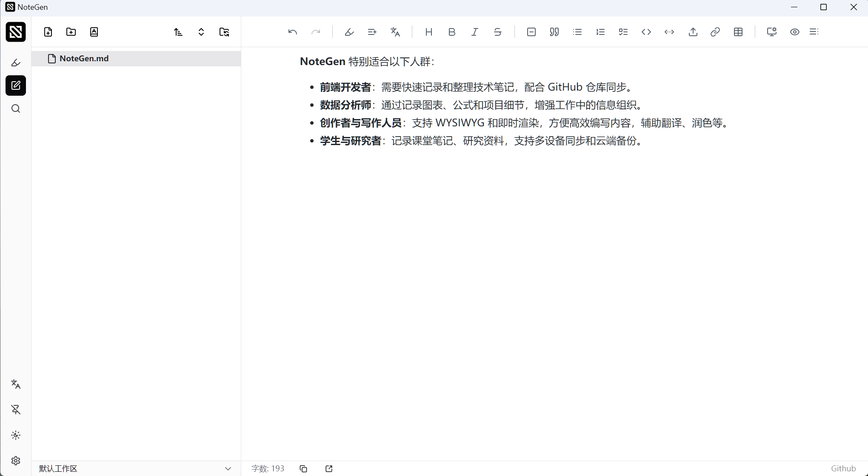Screen dimensions: 868x476
Task: Toggle window pin on top
Action: [16, 410]
